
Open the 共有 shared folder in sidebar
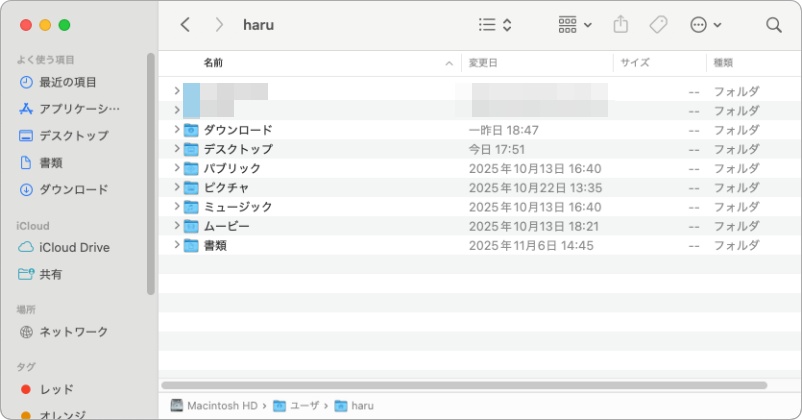pos(50,274)
